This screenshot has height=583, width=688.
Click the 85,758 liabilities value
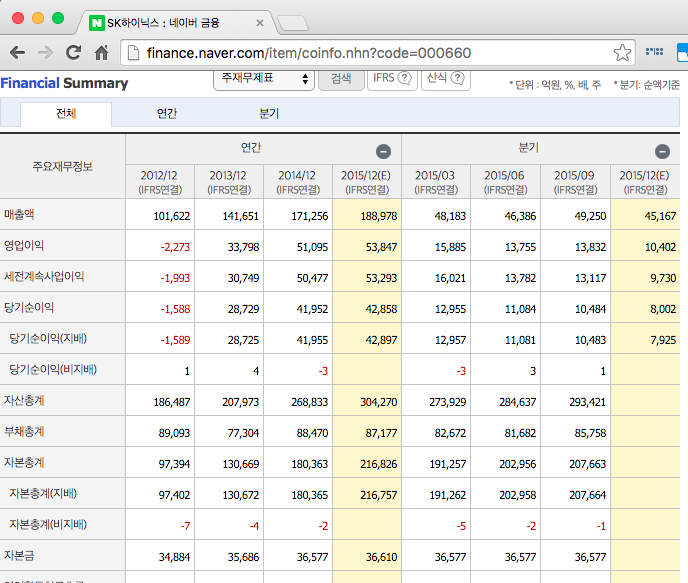[x=590, y=433]
